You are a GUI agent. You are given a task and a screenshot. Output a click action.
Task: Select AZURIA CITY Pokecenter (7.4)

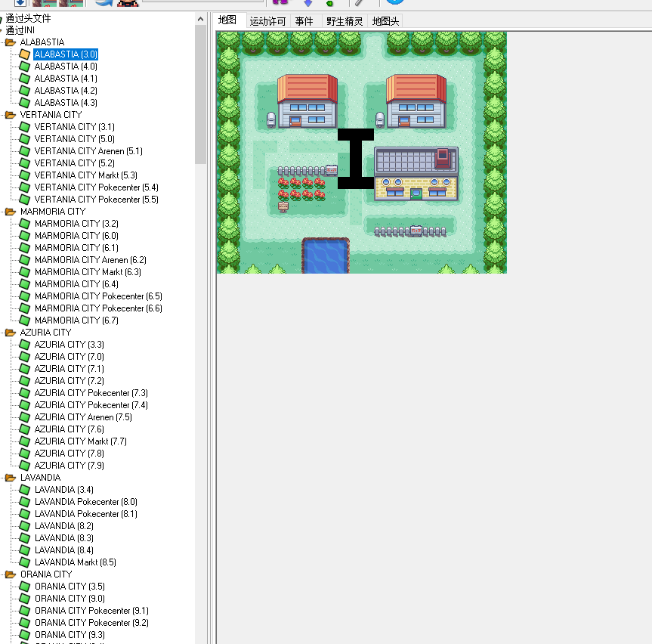[x=91, y=405]
